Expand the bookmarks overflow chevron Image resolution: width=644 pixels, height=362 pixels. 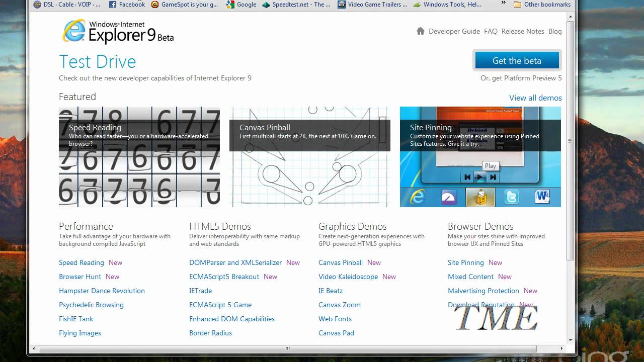pos(504,4)
